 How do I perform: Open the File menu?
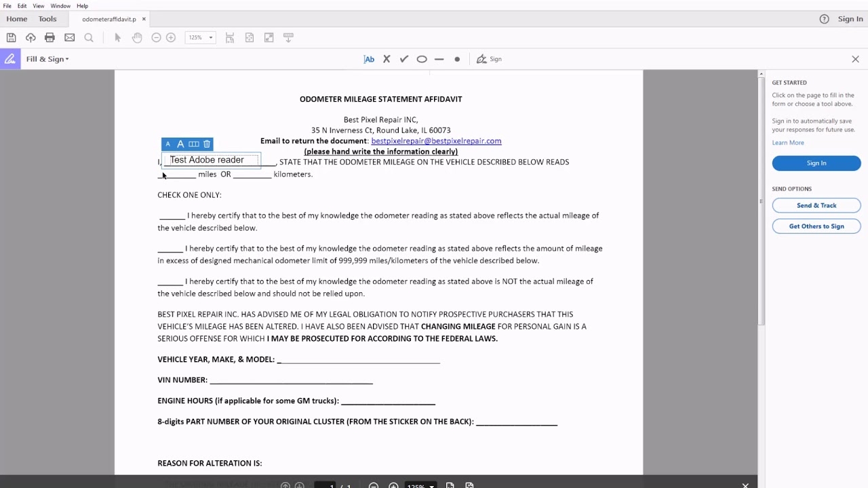coord(7,5)
